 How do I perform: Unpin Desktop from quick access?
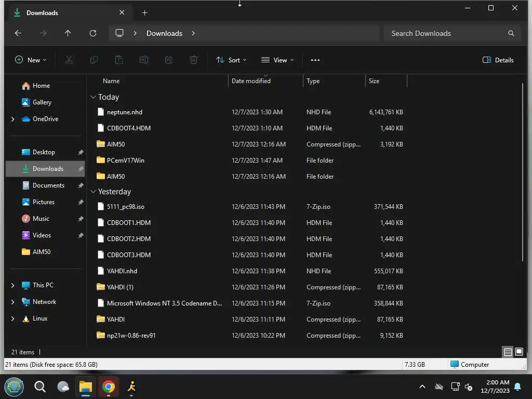point(81,152)
